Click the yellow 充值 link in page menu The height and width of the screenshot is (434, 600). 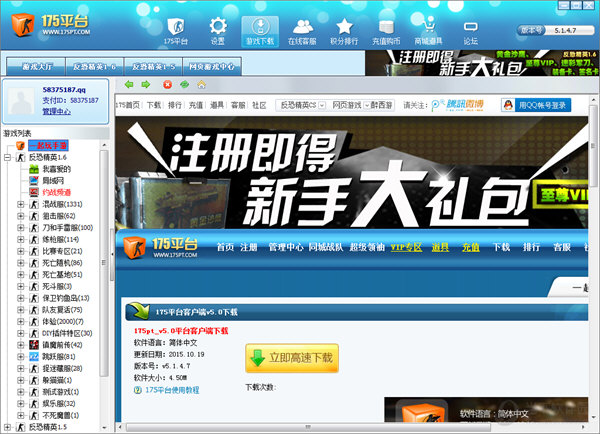tap(471, 247)
